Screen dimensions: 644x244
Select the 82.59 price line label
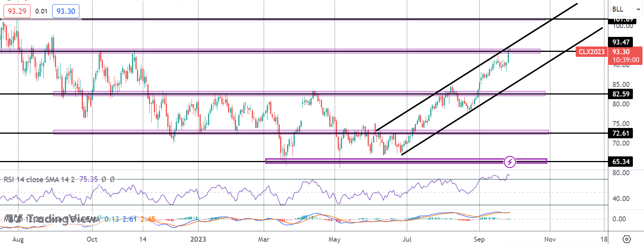(x=621, y=94)
